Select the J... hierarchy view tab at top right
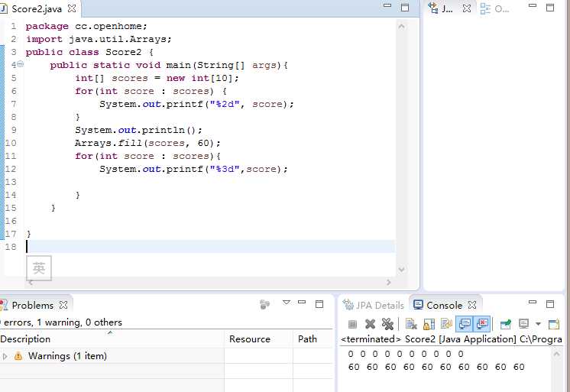570x392 pixels. pos(446,8)
